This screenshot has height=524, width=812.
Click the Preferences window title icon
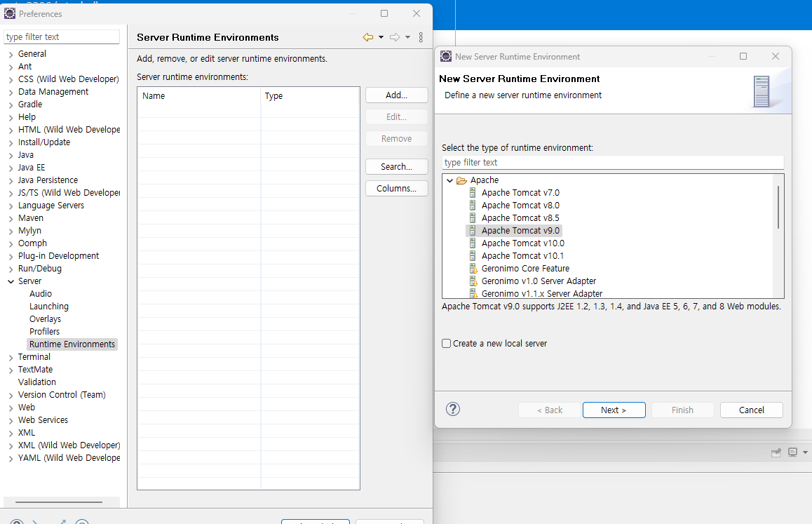pos(10,13)
